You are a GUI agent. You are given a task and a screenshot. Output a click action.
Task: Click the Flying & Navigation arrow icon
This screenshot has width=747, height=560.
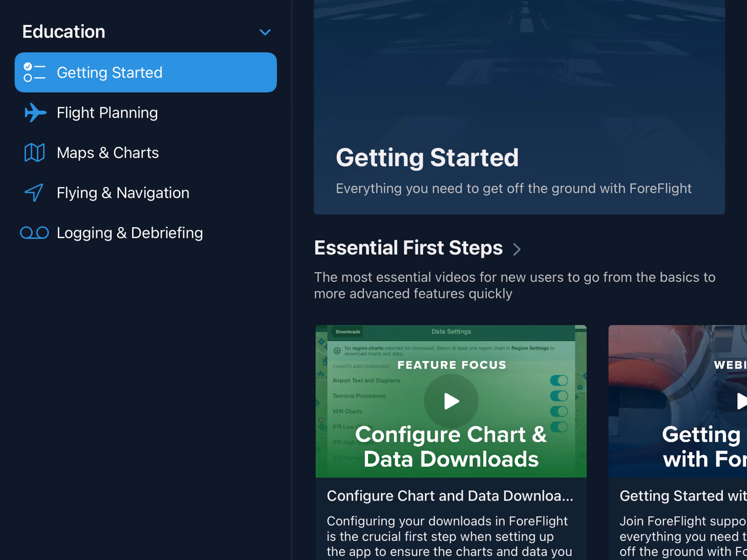[34, 192]
